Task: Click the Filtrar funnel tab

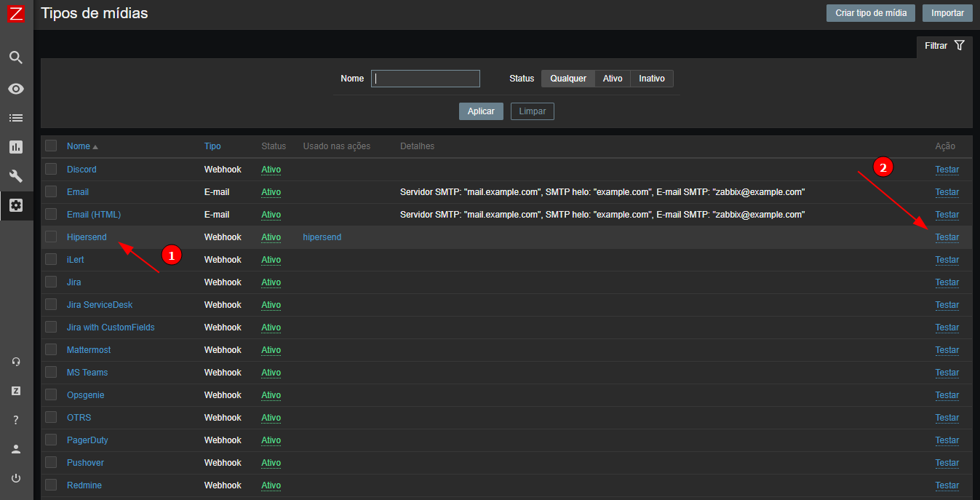Action: (x=944, y=45)
